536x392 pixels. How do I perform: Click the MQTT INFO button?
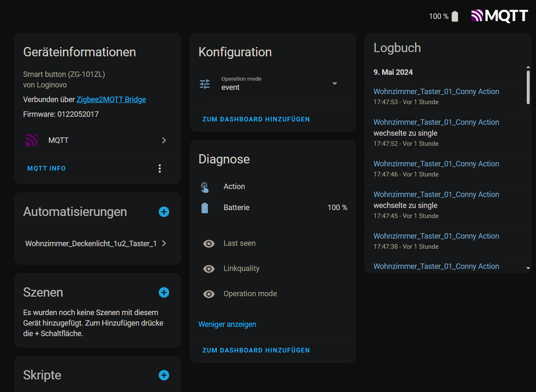click(47, 168)
